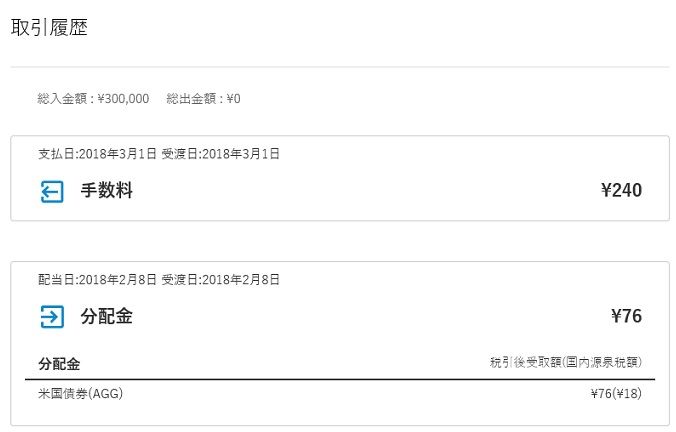Click the 税引後受取額 column header
This screenshot has width=676, height=432.
566,362
